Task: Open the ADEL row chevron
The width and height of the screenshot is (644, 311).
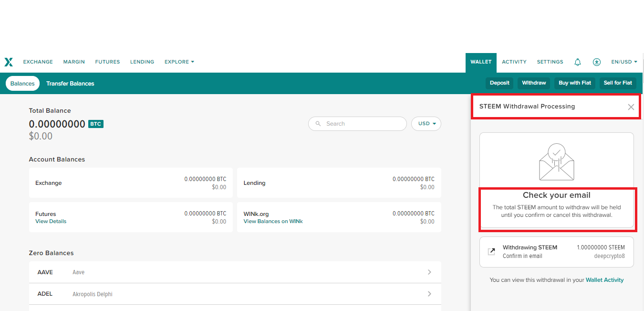Action: 429,294
